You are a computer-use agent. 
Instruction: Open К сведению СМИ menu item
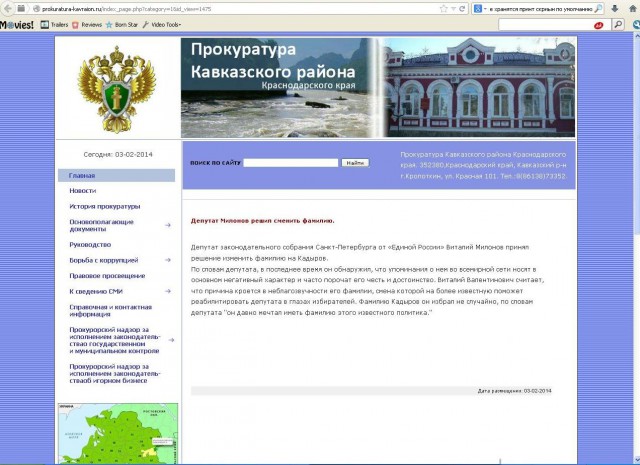pyautogui.click(x=96, y=291)
